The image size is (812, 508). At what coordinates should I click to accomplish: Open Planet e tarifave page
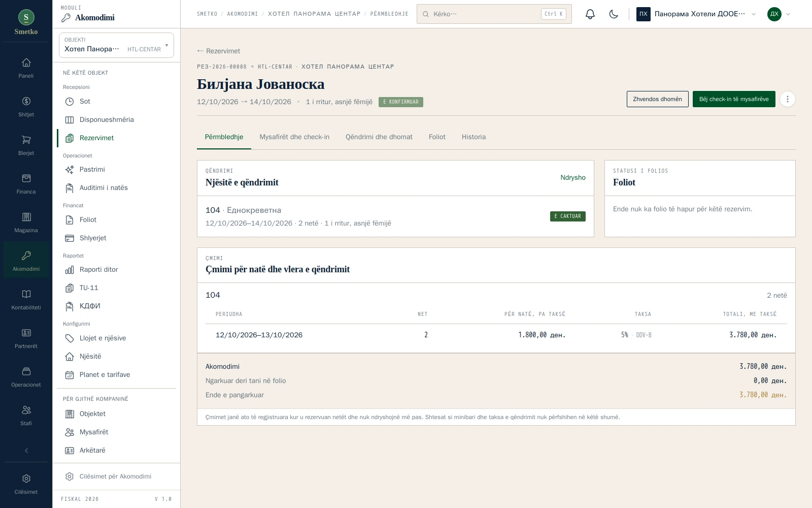[116, 375]
